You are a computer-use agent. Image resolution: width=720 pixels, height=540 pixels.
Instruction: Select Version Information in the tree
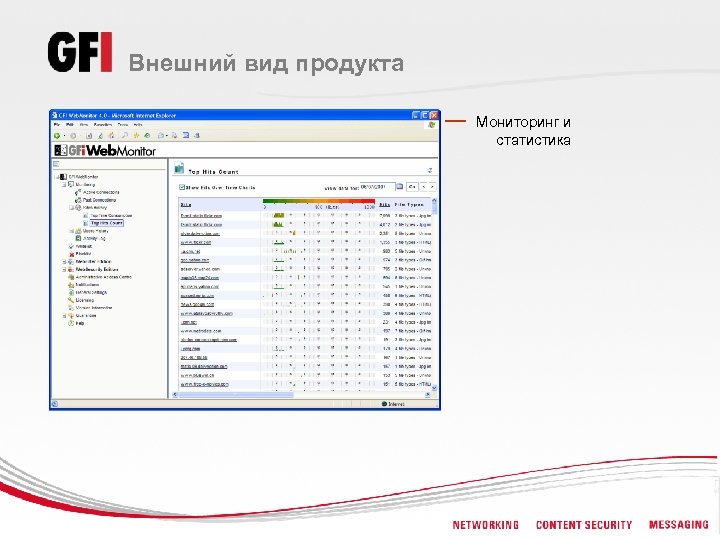(x=94, y=308)
